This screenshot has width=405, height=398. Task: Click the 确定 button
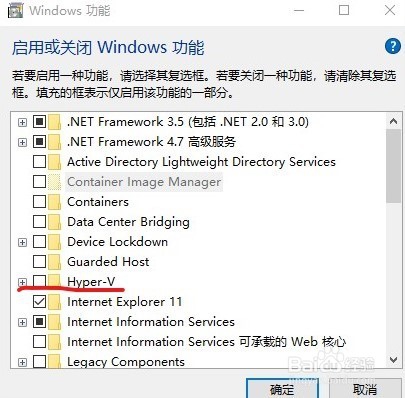click(x=282, y=389)
